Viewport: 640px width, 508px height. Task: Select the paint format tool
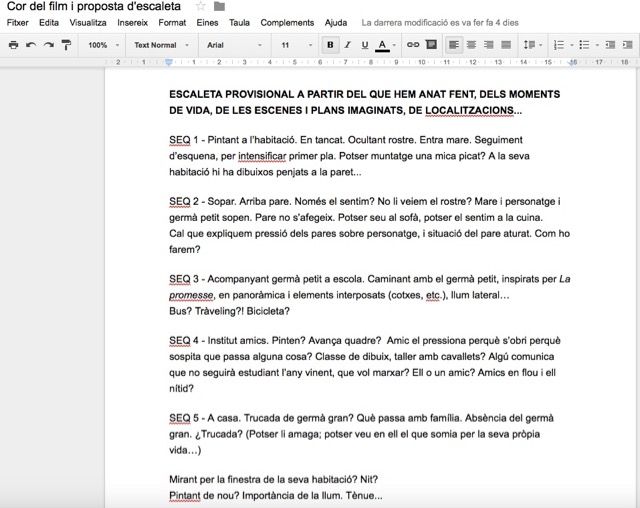(x=66, y=45)
